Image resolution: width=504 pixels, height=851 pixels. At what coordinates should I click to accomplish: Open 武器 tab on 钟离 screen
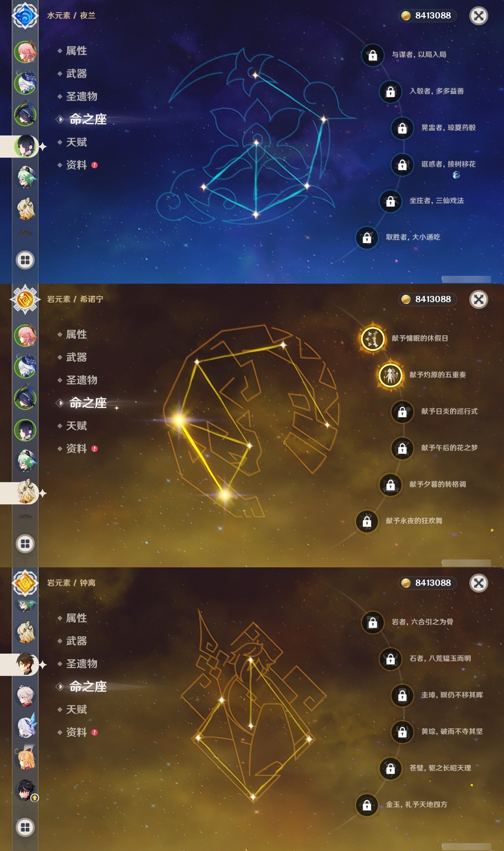coord(76,641)
